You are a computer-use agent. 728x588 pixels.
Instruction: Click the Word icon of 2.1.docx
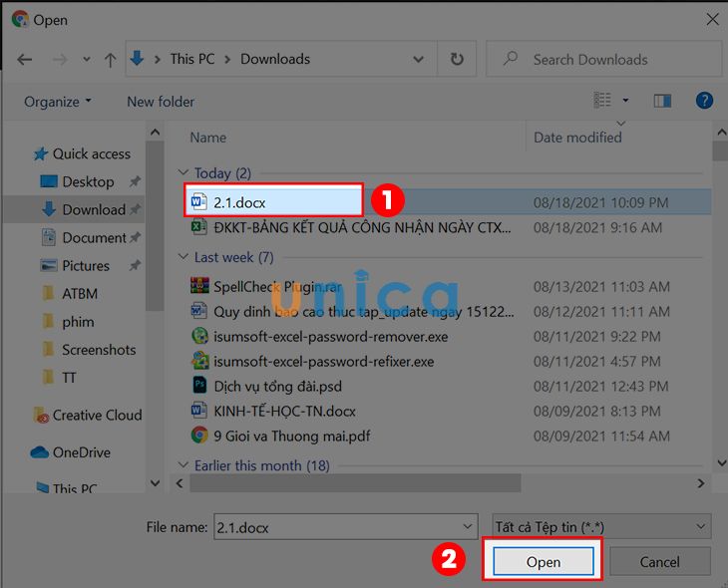[x=198, y=202]
